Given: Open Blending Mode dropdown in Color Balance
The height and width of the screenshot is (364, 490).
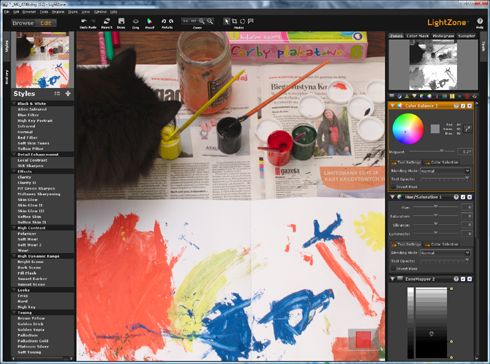Looking at the screenshot, I should coord(445,171).
